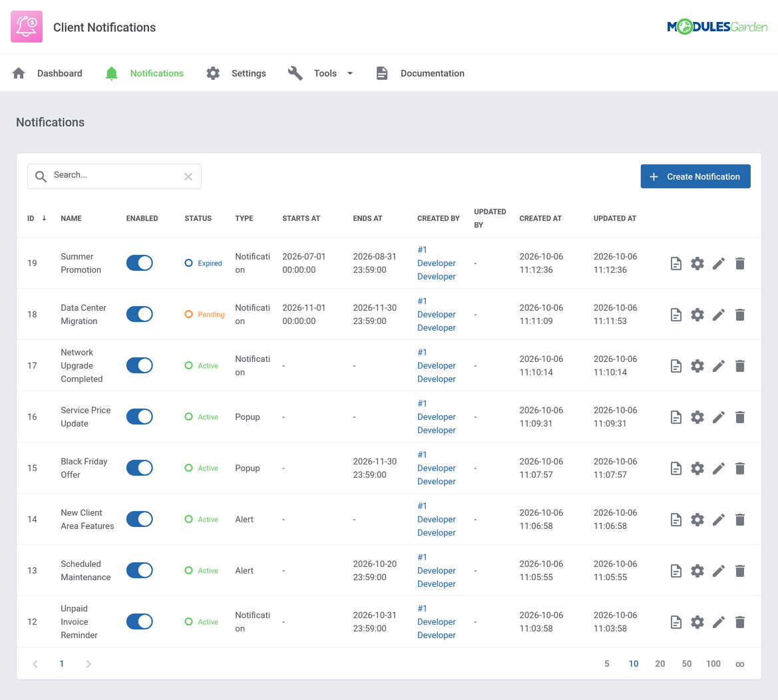The width and height of the screenshot is (778, 700).
Task: Edit Network Upgrade Completed notification
Action: point(719,366)
